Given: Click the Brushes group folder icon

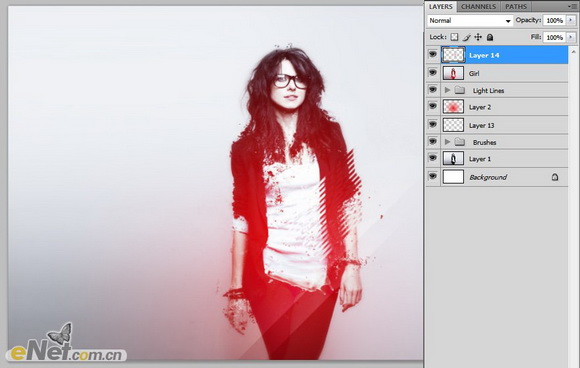Looking at the screenshot, I should tap(459, 142).
